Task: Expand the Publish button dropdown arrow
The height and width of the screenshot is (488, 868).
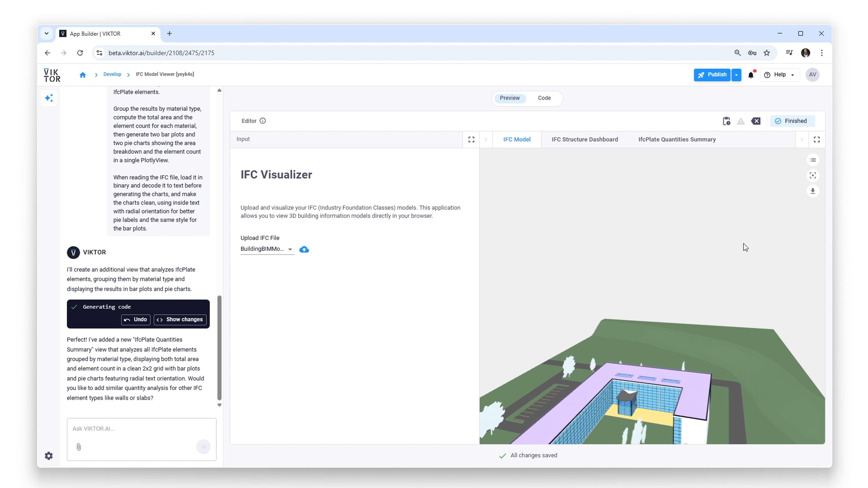Action: (x=736, y=75)
